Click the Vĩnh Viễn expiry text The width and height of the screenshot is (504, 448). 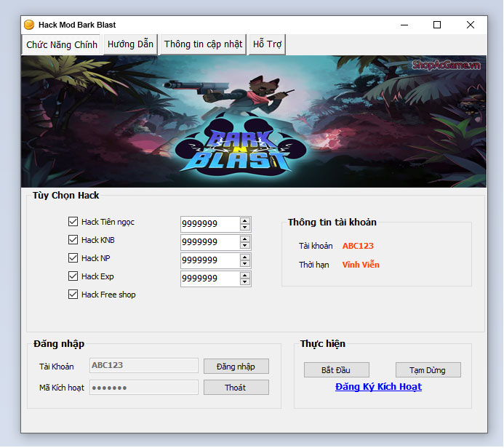[x=361, y=265]
